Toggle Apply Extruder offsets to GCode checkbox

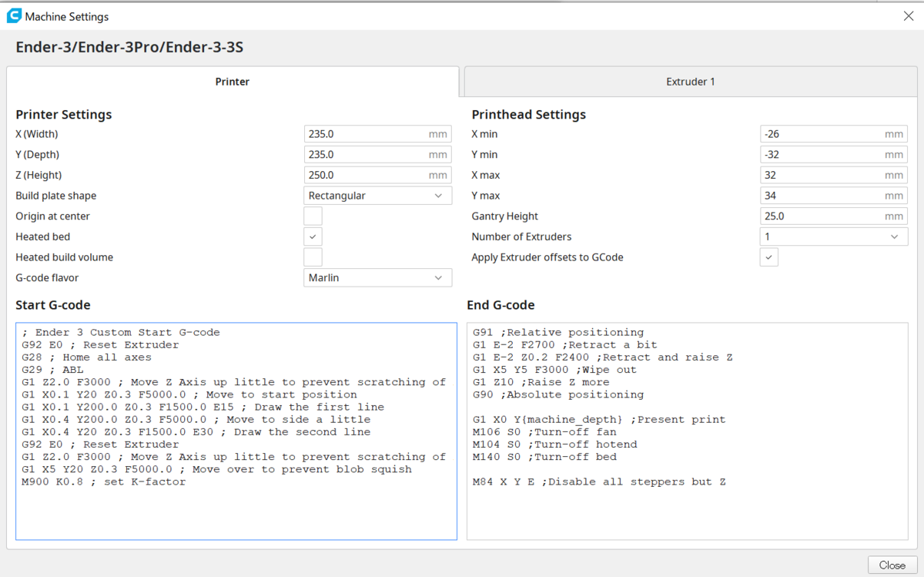(x=768, y=257)
